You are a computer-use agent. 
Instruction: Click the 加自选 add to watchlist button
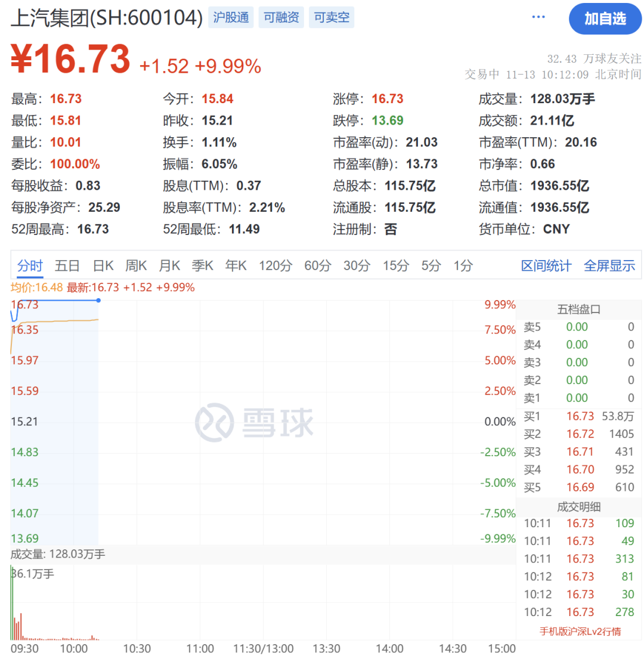(x=605, y=18)
